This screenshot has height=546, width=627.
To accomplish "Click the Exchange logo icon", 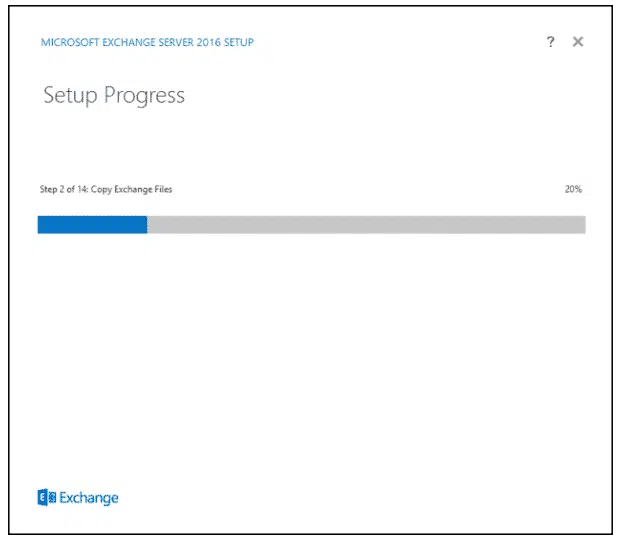I will 45,497.
